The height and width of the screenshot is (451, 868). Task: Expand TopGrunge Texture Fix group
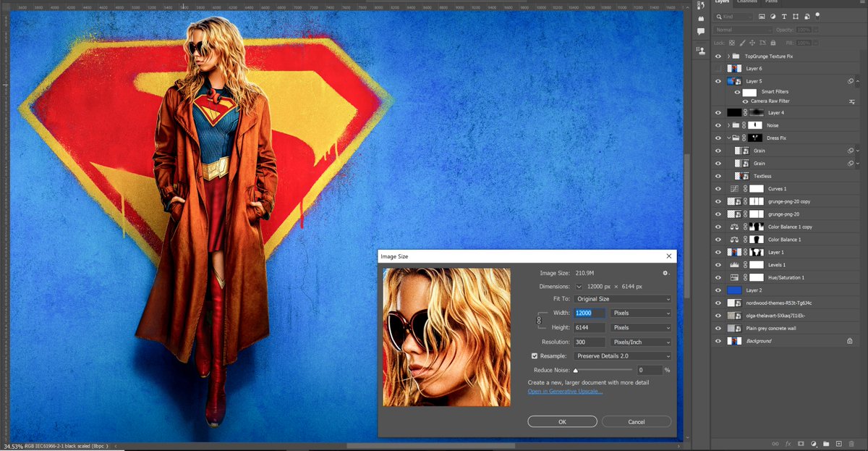point(728,56)
